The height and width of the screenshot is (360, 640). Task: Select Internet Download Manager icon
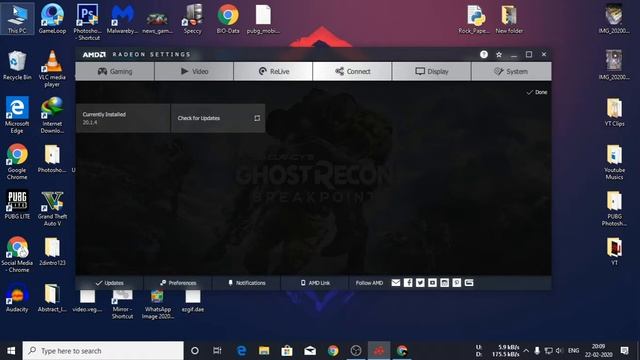pyautogui.click(x=52, y=115)
